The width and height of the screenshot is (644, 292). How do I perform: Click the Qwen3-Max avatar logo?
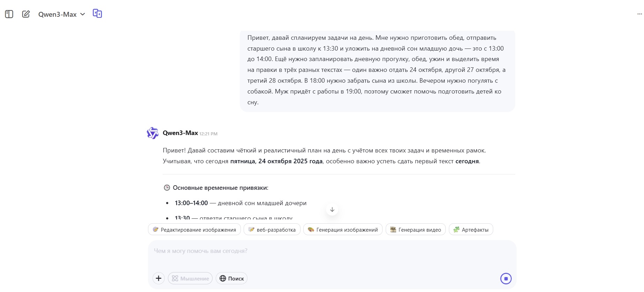click(153, 133)
